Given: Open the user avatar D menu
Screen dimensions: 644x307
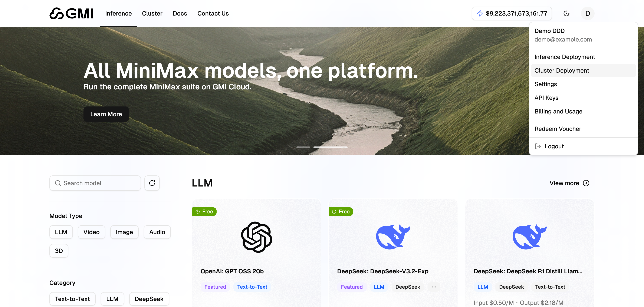Looking at the screenshot, I should 588,13.
